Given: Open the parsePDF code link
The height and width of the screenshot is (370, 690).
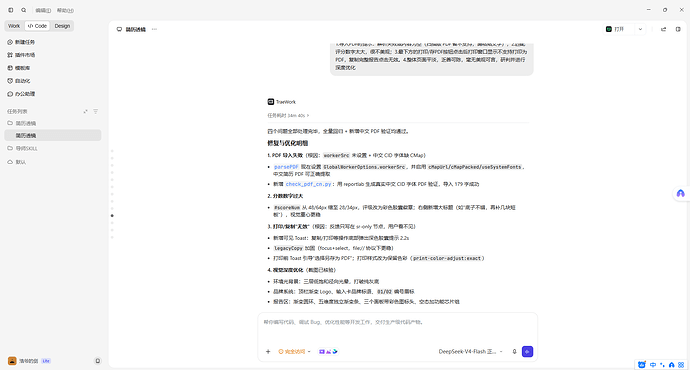Looking at the screenshot, I should click(286, 167).
